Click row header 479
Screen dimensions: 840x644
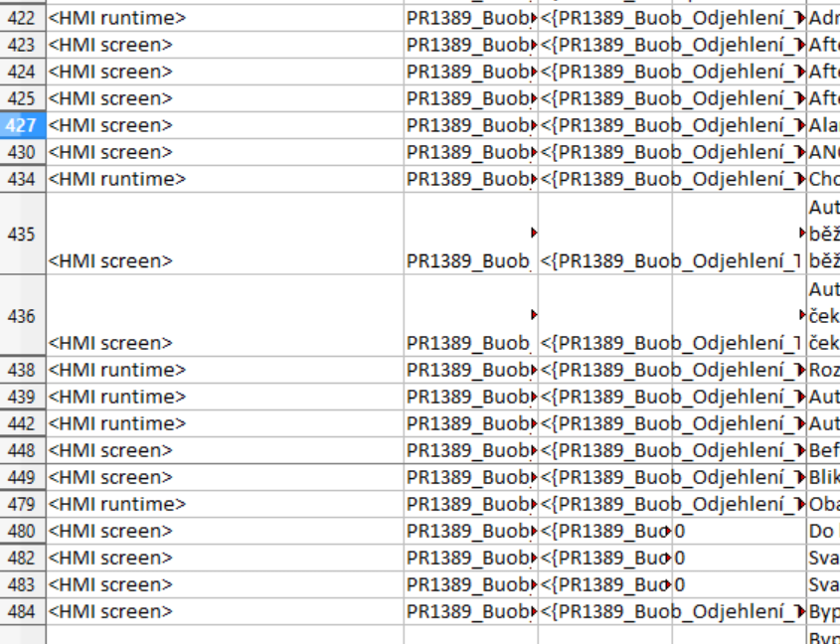point(21,504)
